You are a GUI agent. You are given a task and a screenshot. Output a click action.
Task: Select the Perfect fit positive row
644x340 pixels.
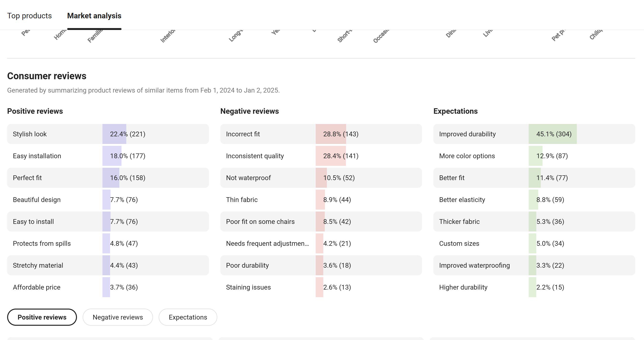click(108, 178)
